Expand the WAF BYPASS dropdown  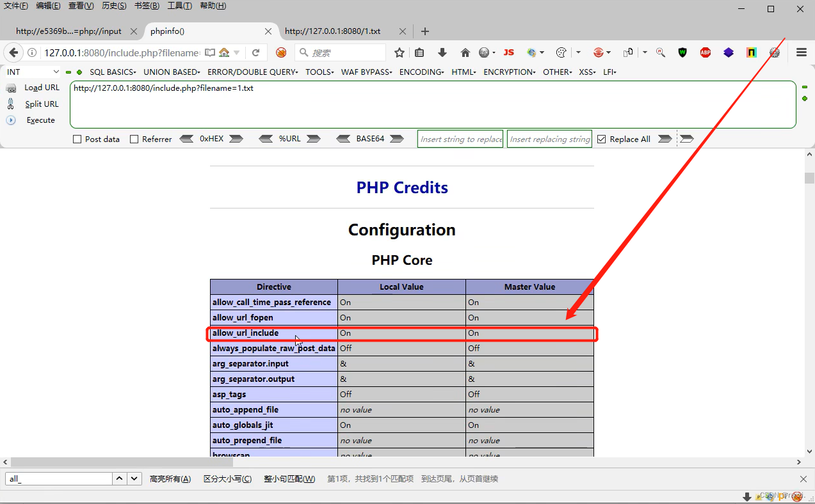366,72
